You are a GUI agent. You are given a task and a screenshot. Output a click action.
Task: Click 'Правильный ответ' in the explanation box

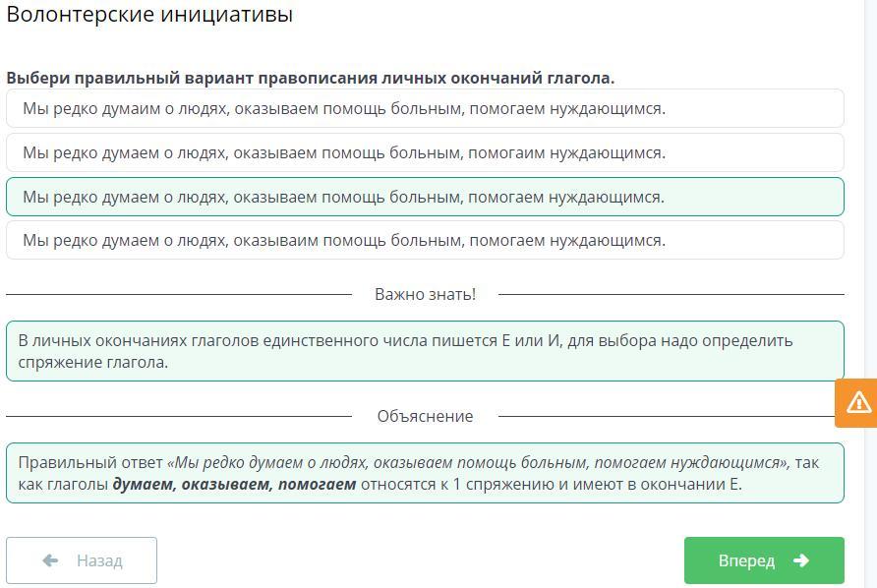click(90, 462)
